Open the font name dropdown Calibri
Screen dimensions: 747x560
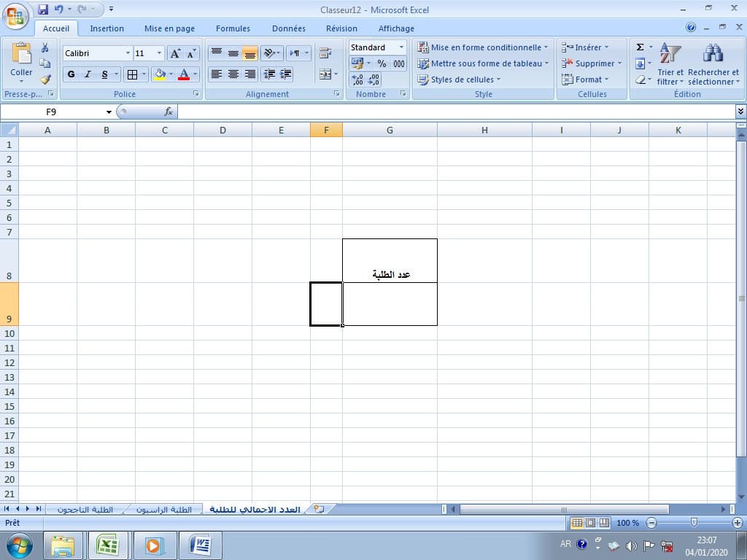[x=128, y=53]
